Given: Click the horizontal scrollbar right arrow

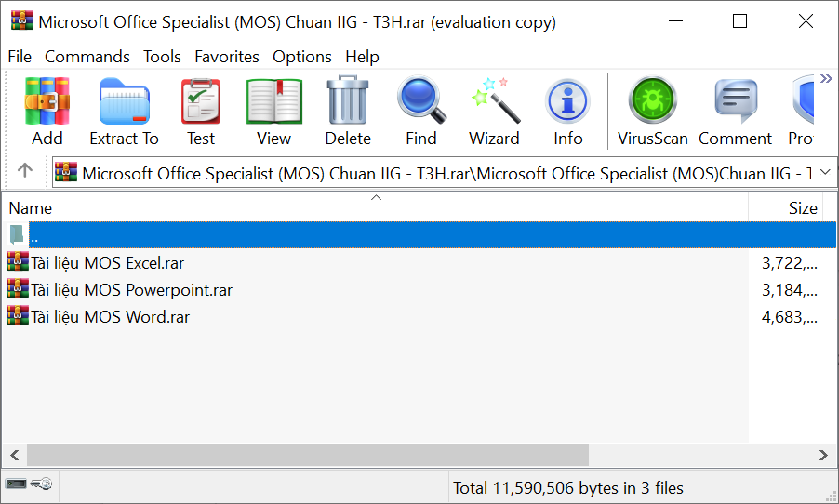Looking at the screenshot, I should (x=823, y=455).
